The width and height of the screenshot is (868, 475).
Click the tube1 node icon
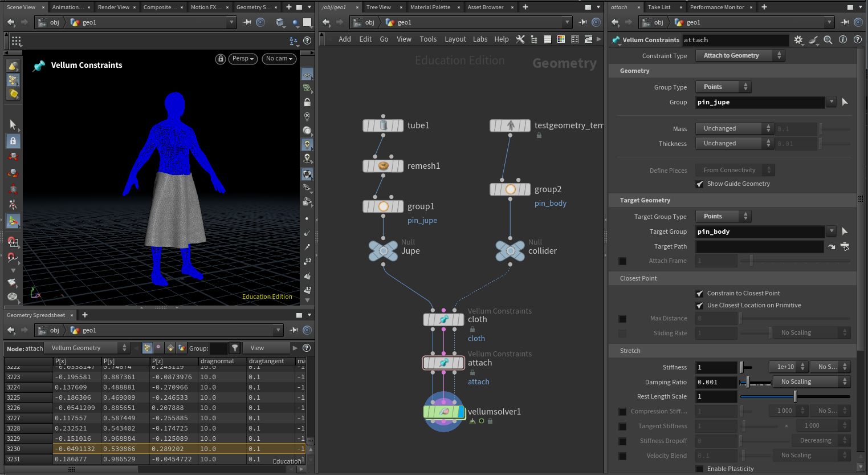(384, 125)
